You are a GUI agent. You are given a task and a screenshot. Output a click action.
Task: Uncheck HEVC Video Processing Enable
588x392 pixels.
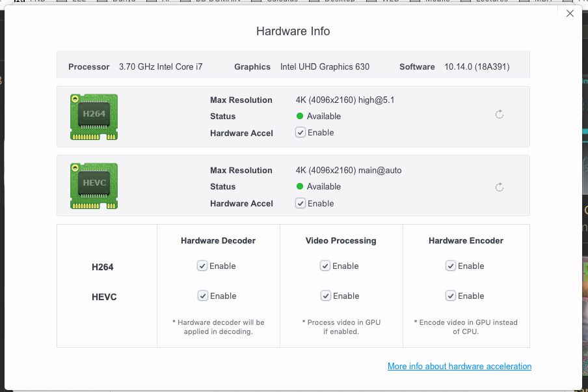[x=326, y=296]
